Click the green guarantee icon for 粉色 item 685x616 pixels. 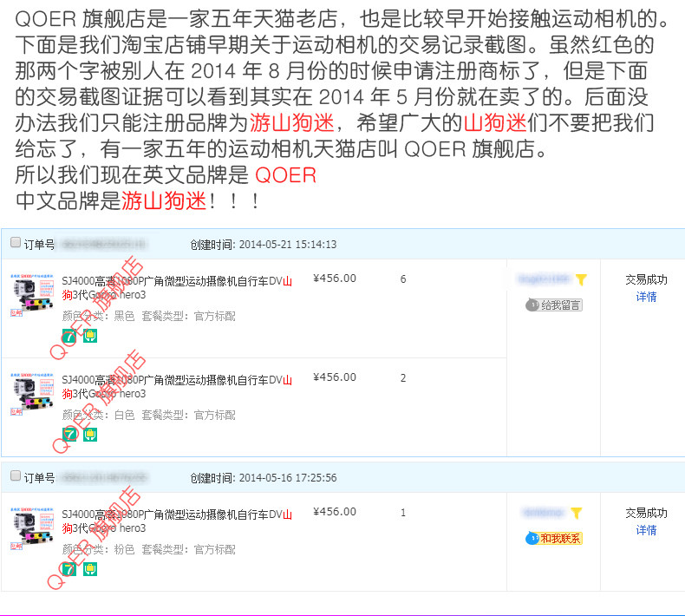pos(90,569)
